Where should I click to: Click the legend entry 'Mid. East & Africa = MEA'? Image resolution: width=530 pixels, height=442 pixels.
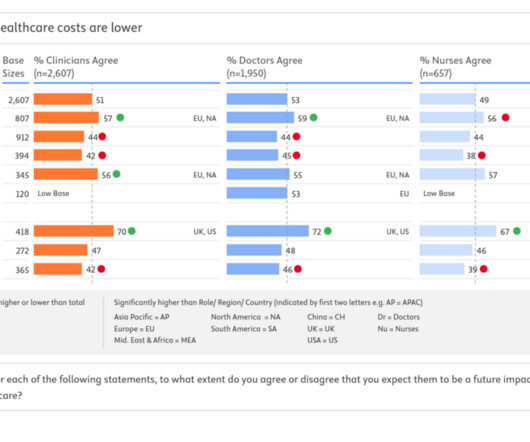tap(155, 340)
